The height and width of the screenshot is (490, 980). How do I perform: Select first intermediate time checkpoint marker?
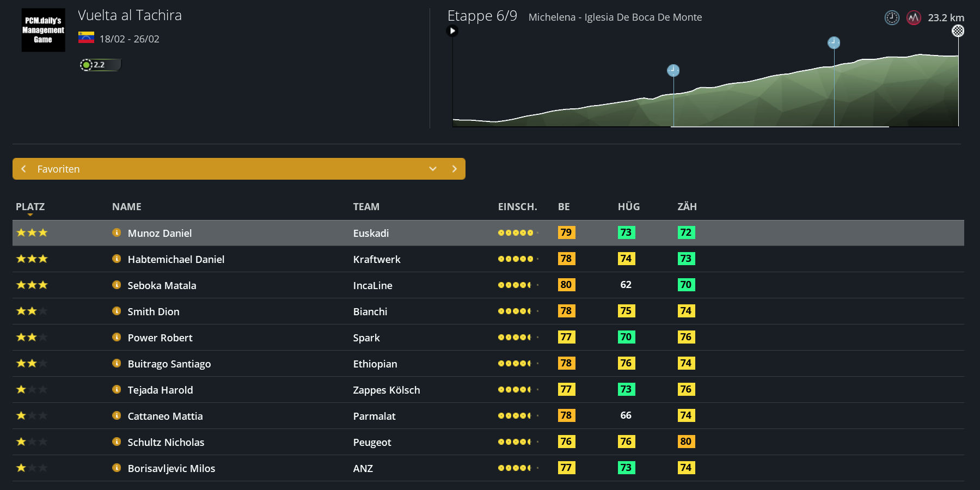point(673,70)
